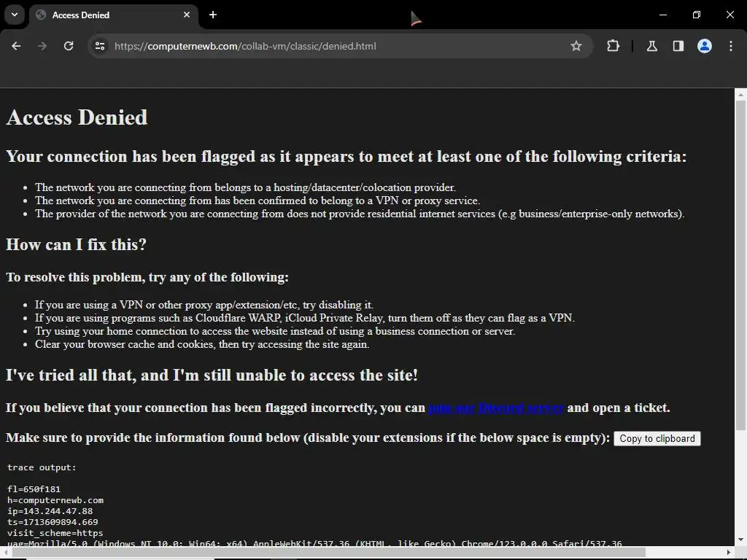The image size is (747, 560).
Task: Click the hosting/datacenter/colocation provider bullet
Action: pyautogui.click(x=245, y=187)
